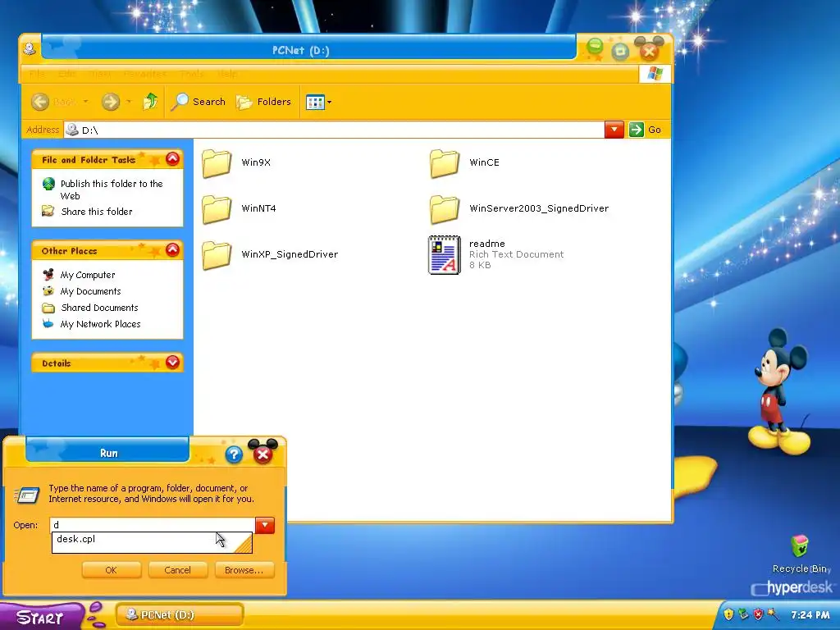Click Browse... in the Run dialog
This screenshot has height=630, width=840.
click(244, 570)
